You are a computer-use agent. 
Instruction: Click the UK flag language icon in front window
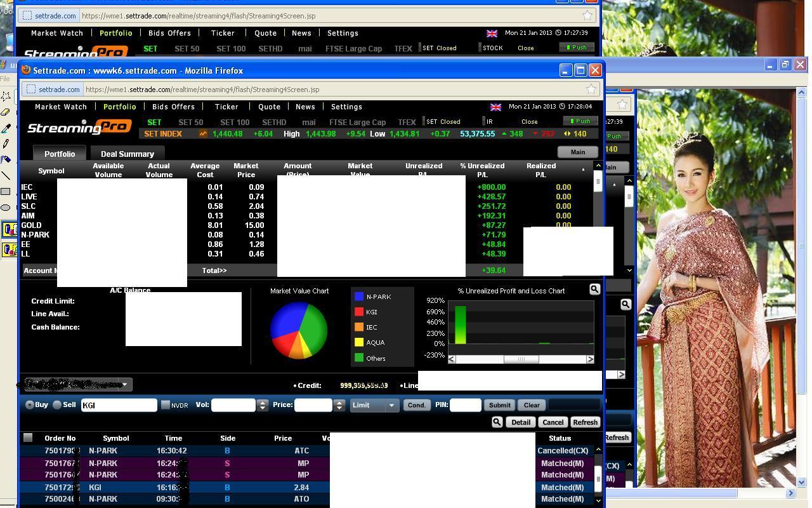pyautogui.click(x=495, y=107)
